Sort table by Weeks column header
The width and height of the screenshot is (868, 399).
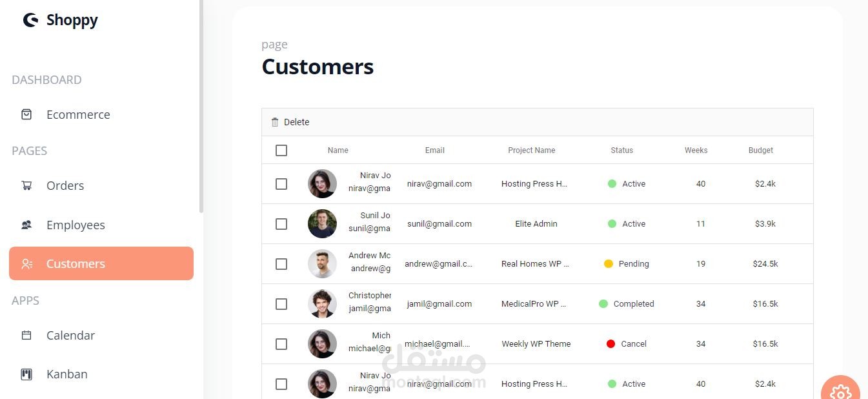pos(696,150)
